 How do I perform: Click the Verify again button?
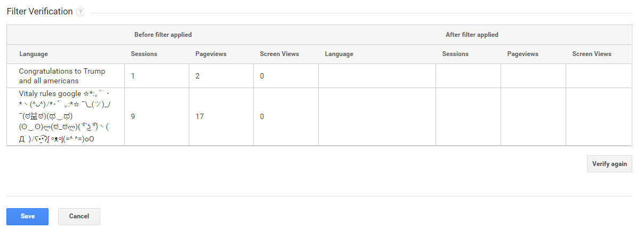(609, 164)
